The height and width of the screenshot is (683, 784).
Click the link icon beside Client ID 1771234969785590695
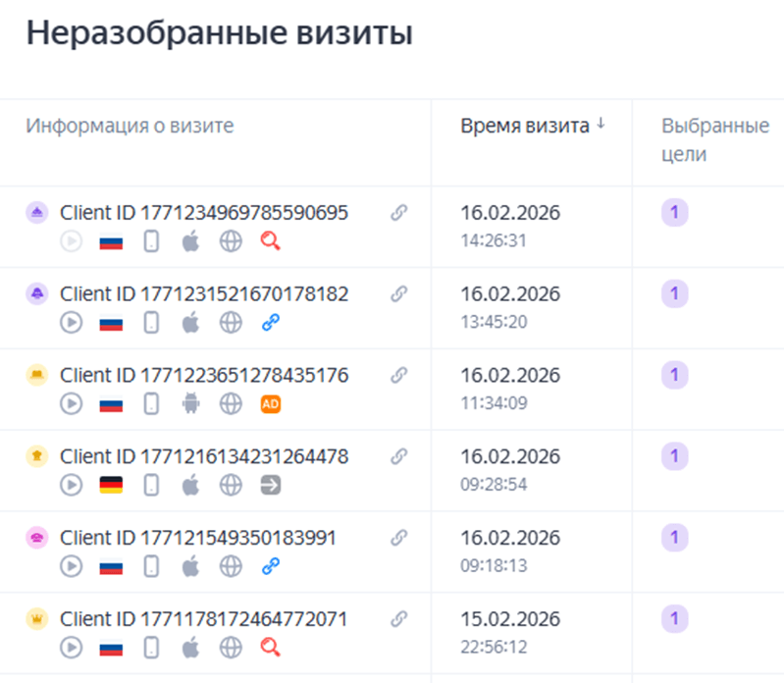tap(398, 213)
